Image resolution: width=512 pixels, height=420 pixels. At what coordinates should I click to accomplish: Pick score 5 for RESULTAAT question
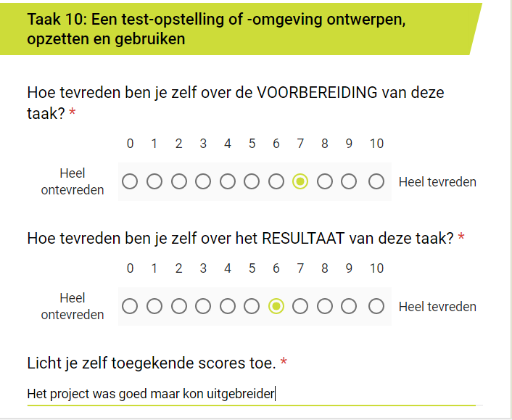(x=252, y=306)
